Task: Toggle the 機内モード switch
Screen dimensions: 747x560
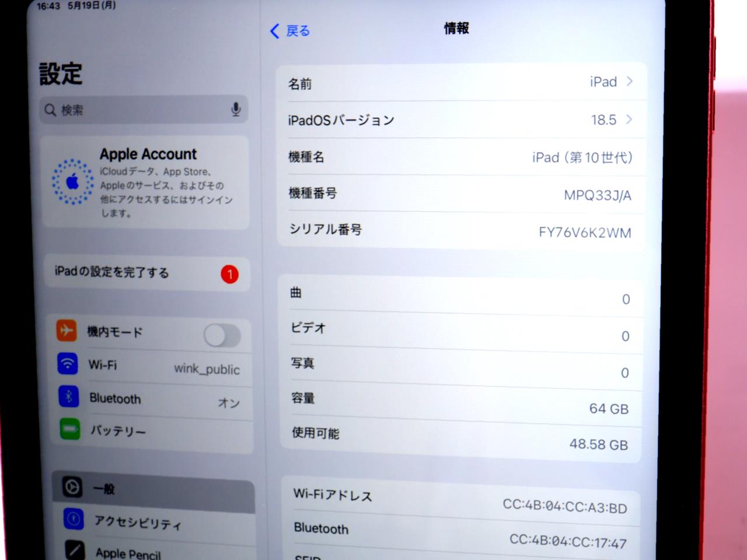Action: click(x=222, y=335)
